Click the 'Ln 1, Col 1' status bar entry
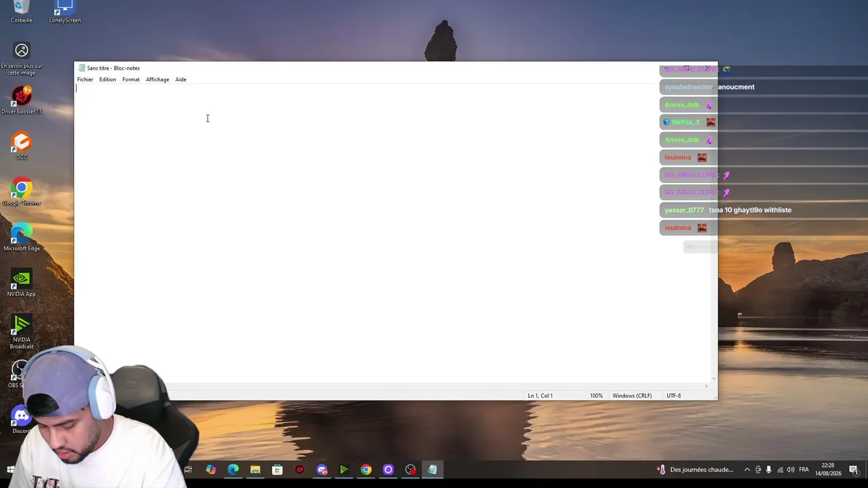 tap(540, 396)
